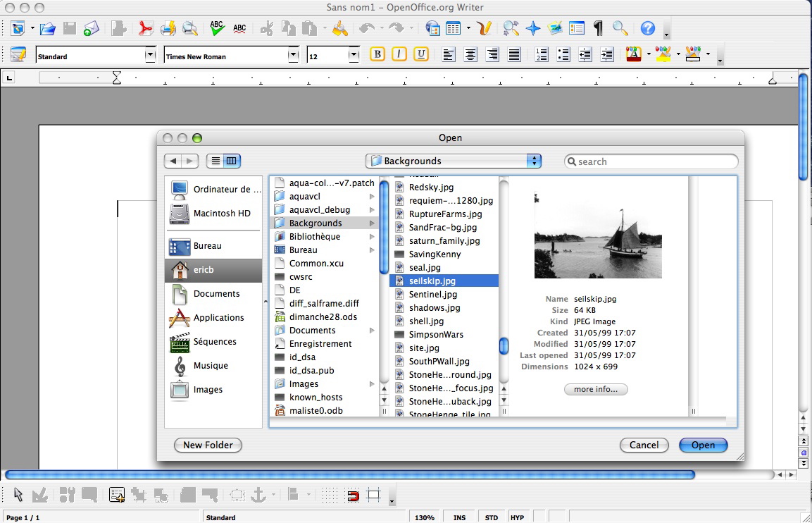
Task: Click the Zoom magnifier icon
Action: 620,28
